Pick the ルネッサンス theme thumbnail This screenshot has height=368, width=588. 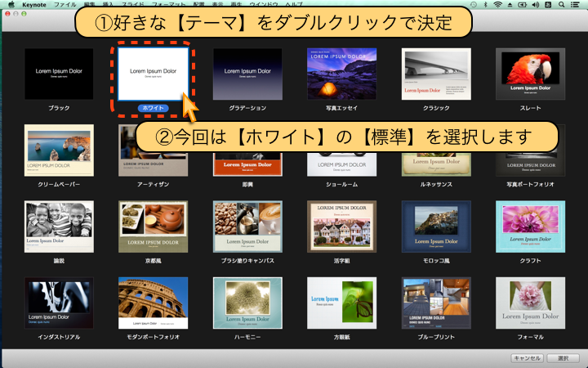pyautogui.click(x=436, y=164)
